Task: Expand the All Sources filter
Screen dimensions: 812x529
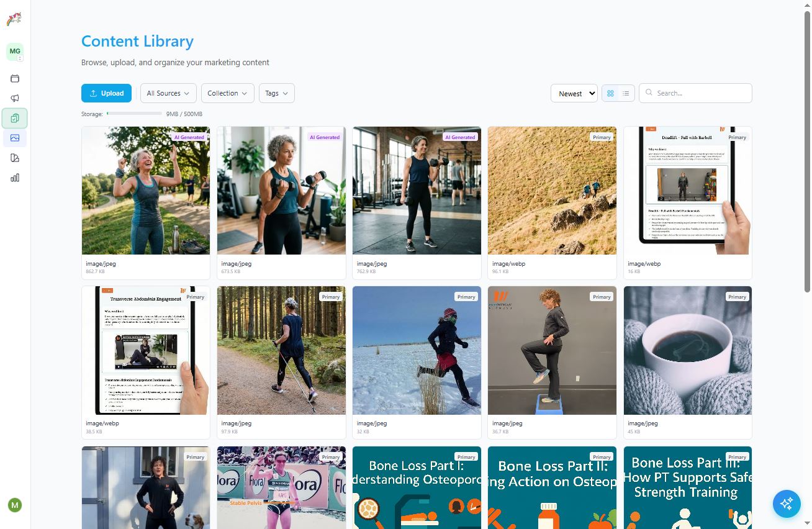Action: tap(168, 93)
